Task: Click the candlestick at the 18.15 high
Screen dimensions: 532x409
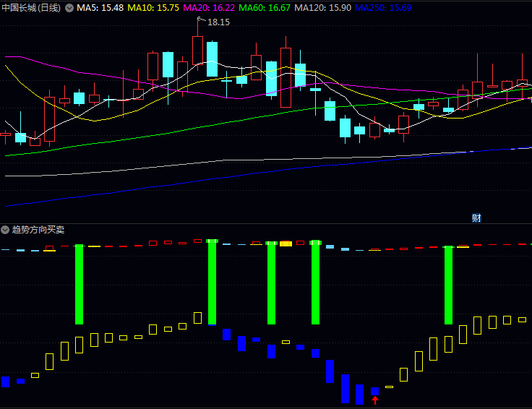Action: [x=197, y=51]
